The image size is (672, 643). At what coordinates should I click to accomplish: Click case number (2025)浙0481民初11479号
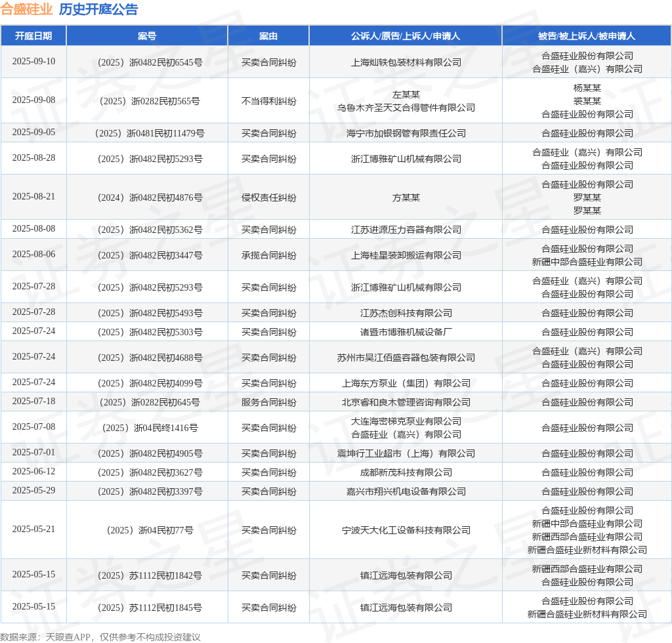click(150, 133)
